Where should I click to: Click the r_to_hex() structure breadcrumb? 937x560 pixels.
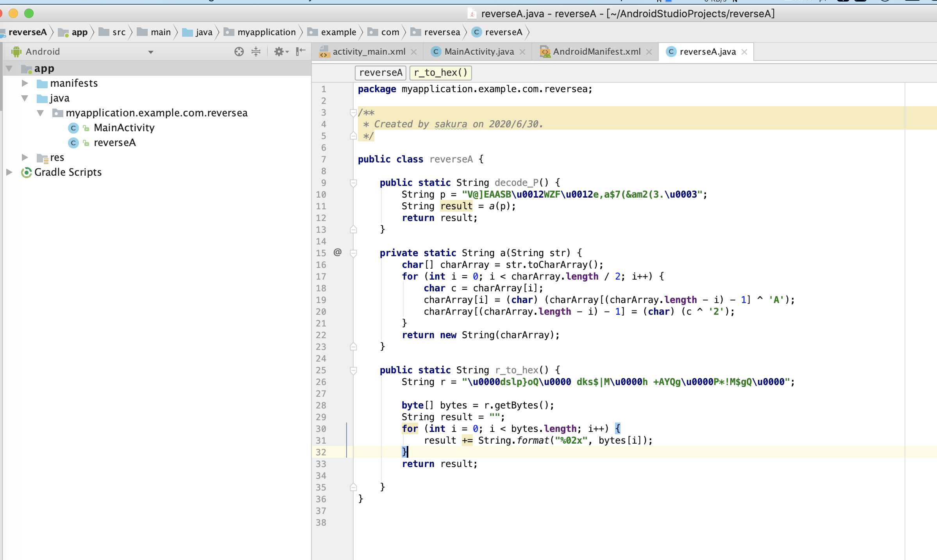440,73
